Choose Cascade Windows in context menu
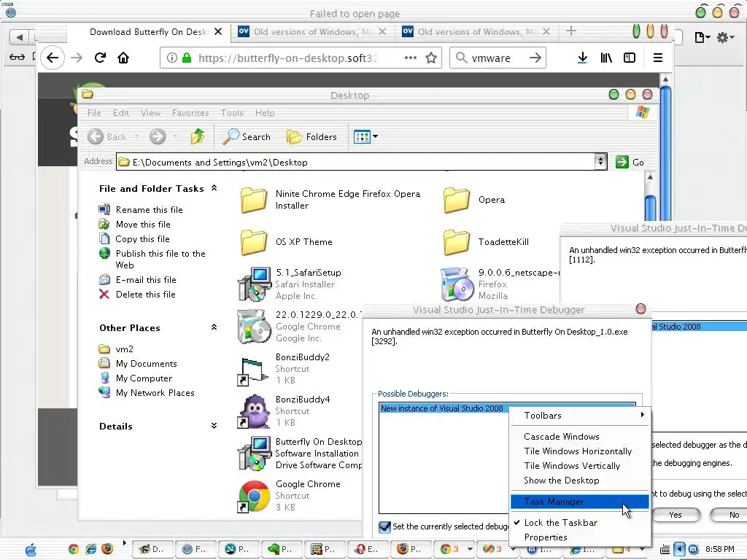Viewport: 747px width, 560px height. 579,436
